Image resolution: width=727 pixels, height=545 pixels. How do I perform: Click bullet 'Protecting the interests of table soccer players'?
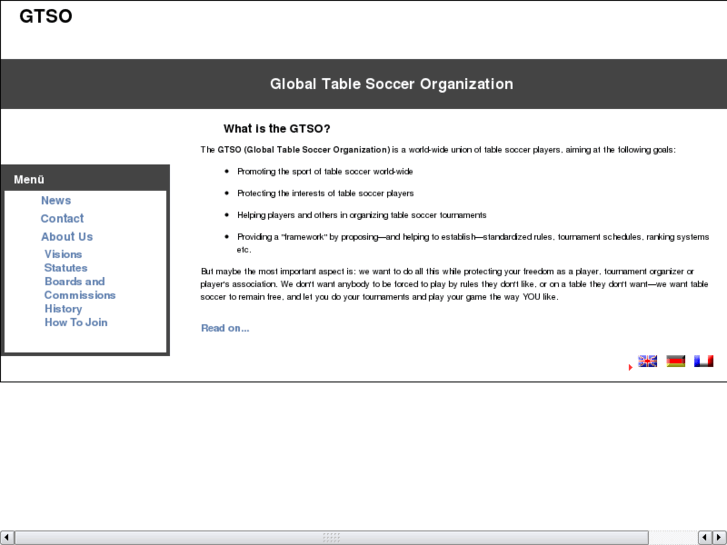pos(325,193)
